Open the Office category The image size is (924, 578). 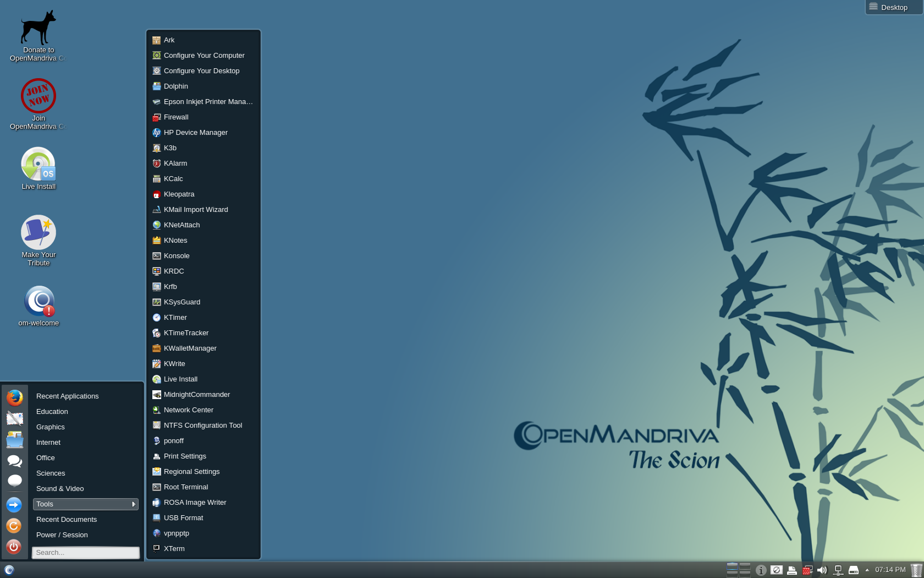[85, 458]
